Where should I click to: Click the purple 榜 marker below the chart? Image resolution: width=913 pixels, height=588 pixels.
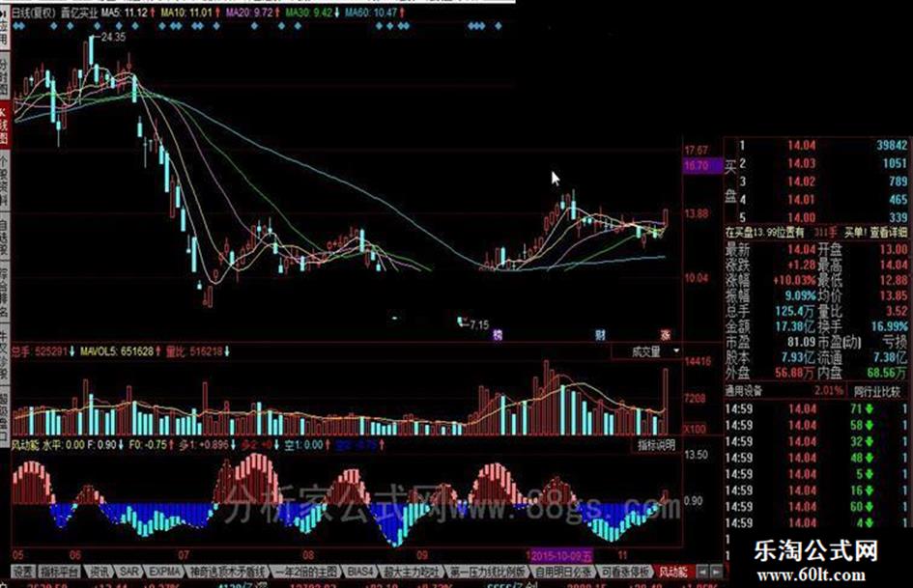click(x=498, y=335)
